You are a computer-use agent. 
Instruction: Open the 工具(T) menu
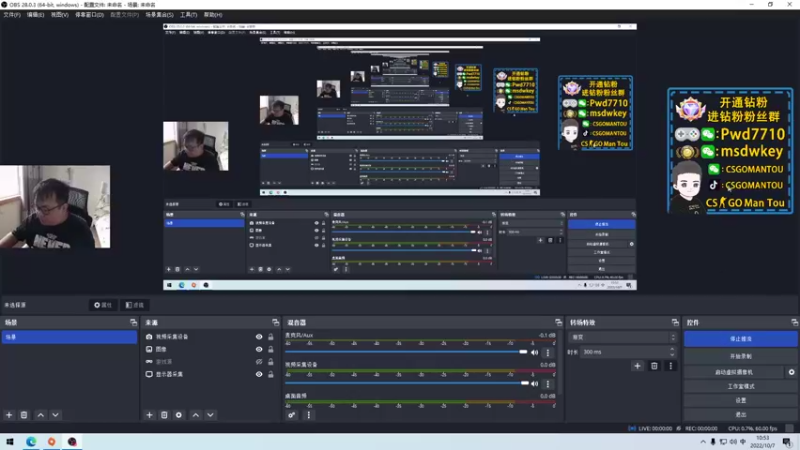pos(188,15)
